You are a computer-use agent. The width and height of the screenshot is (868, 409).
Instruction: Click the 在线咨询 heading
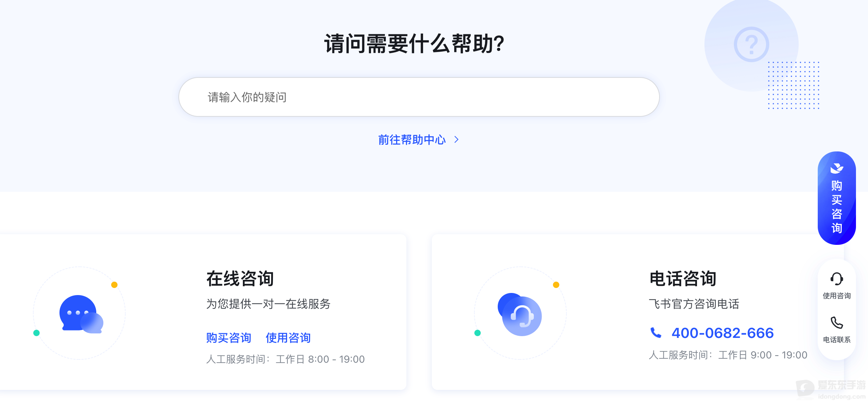tap(240, 278)
